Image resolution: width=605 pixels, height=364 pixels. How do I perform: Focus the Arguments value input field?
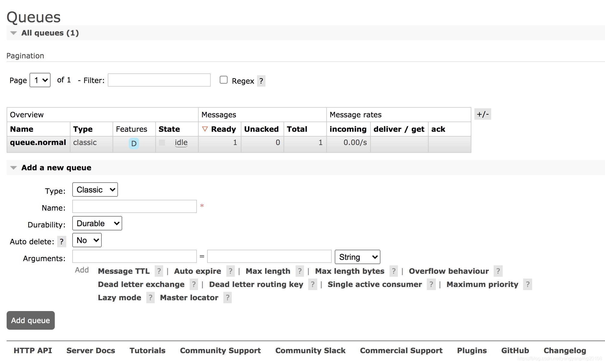[269, 256]
